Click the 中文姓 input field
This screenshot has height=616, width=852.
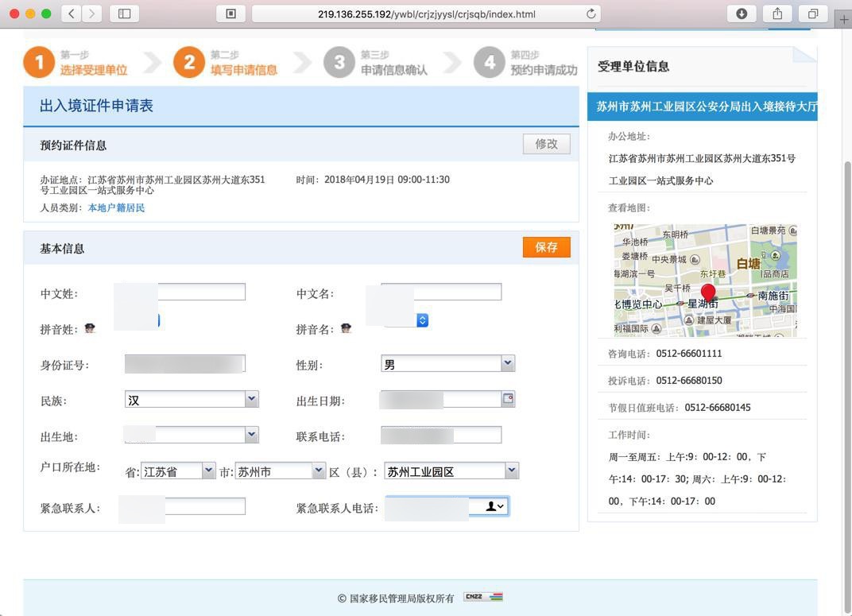click(x=184, y=292)
